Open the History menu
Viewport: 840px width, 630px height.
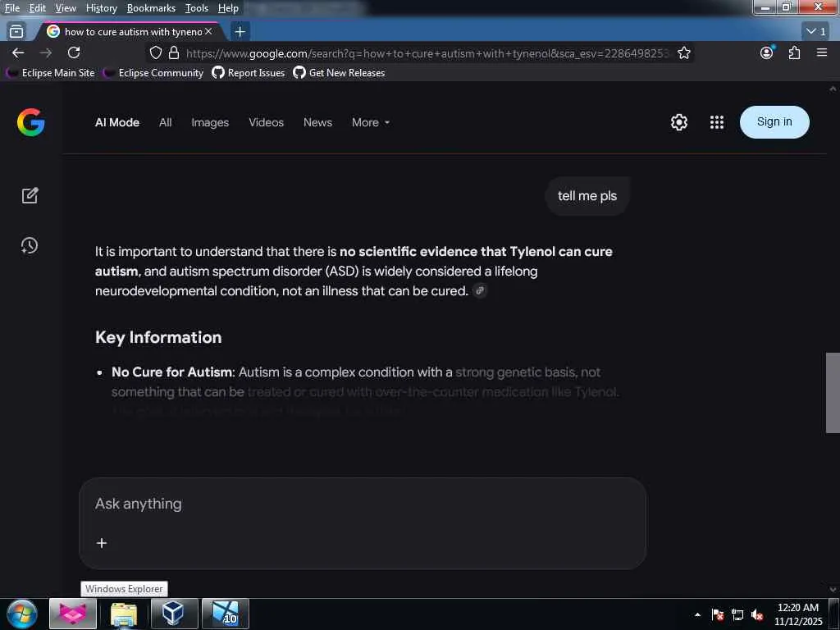point(101,8)
